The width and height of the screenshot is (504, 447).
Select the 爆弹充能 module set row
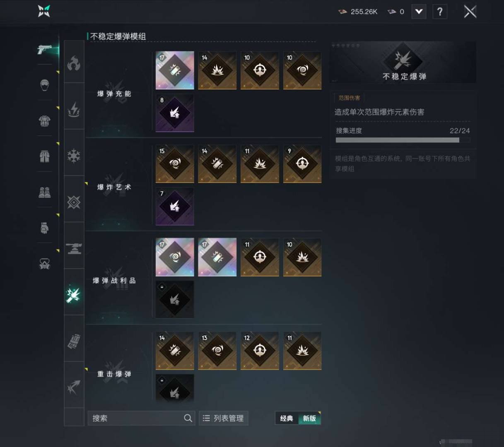click(x=204, y=92)
